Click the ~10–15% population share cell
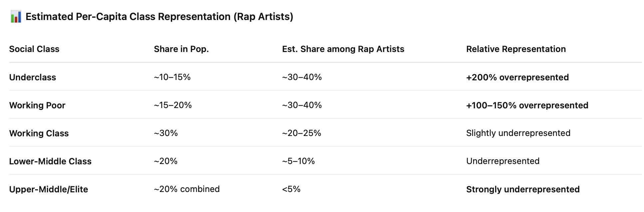Screen dimensions: 644x212 point(172,77)
